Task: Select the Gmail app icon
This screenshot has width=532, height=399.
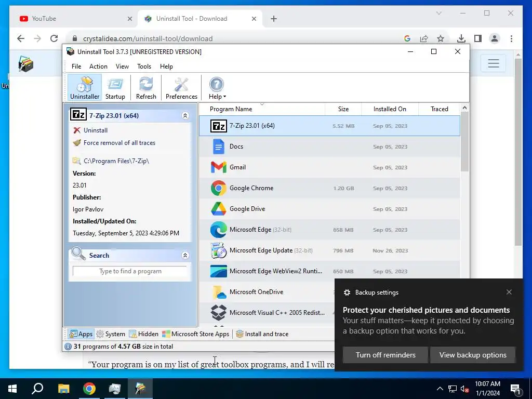Action: click(219, 167)
